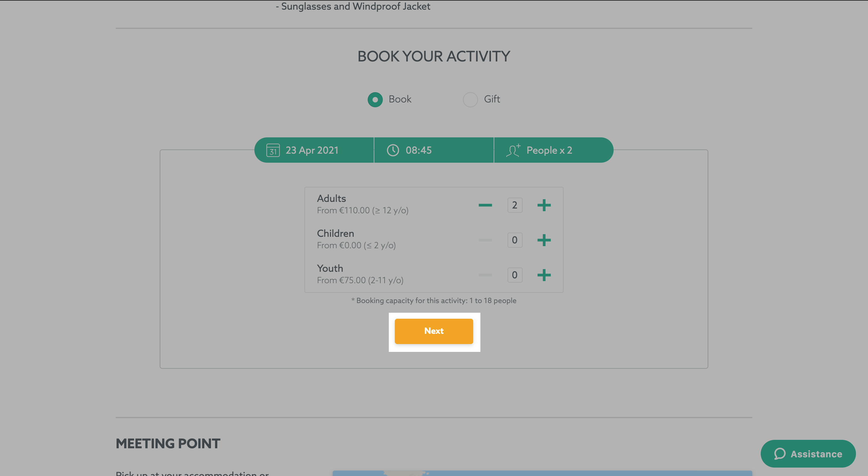
Task: Click the orange Next button
Action: (434, 331)
